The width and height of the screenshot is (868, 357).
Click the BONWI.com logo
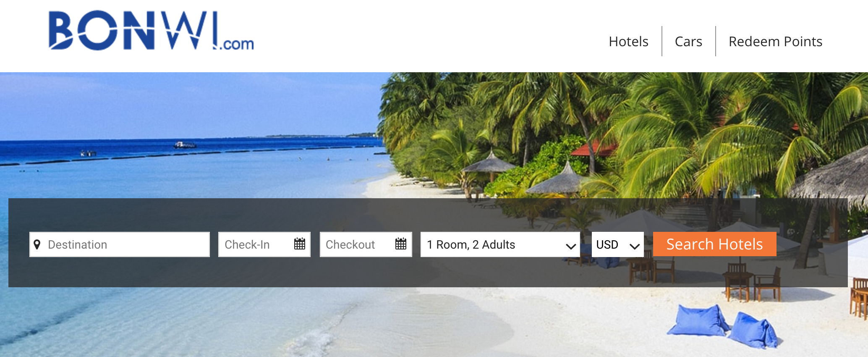pyautogui.click(x=151, y=31)
